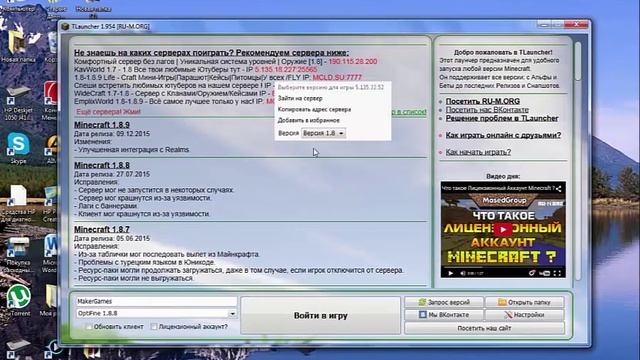Open the uTorrent desktop shortcut

coord(18,300)
